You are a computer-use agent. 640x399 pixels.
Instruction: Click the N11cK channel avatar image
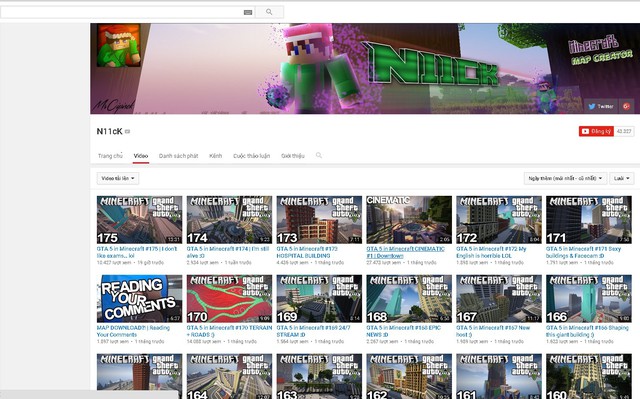pos(119,45)
